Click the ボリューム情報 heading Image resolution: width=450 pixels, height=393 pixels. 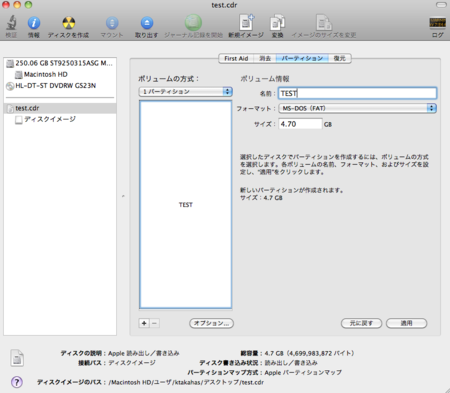click(x=265, y=79)
